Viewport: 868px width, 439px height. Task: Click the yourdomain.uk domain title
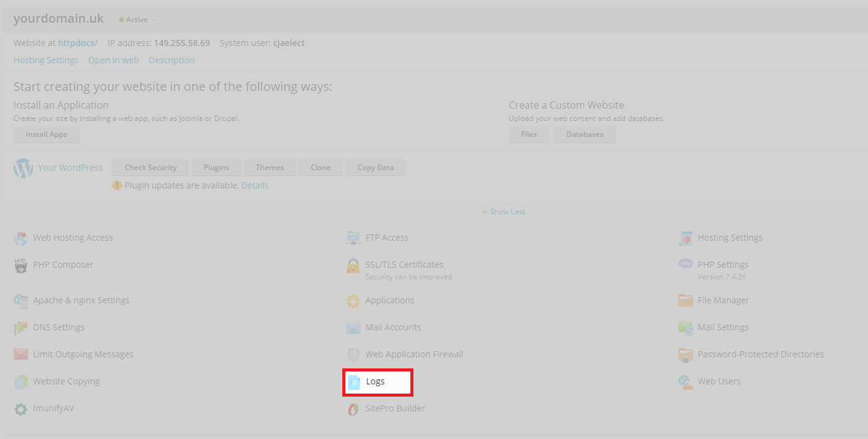pos(59,19)
